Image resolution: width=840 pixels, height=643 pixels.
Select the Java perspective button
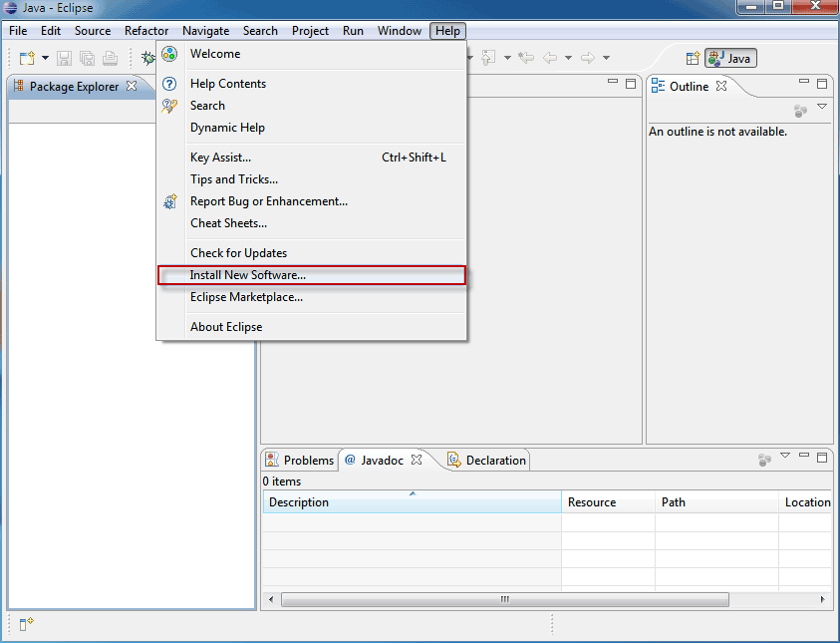click(x=730, y=58)
